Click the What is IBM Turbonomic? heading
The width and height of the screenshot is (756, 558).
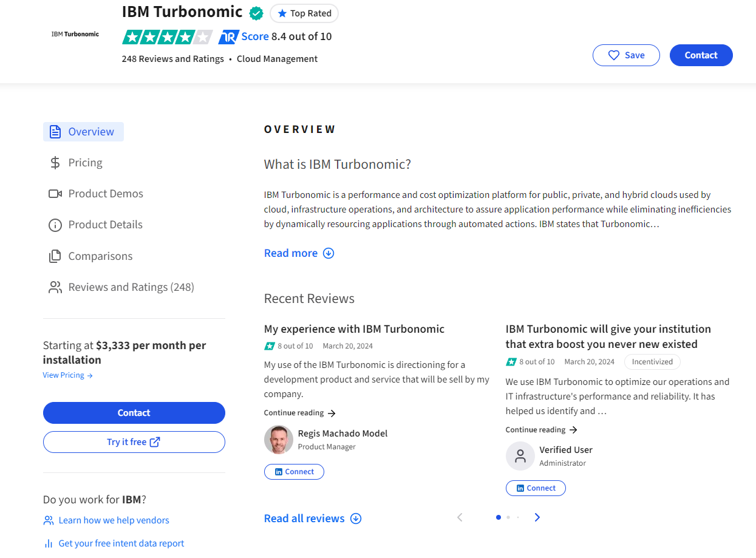[338, 165]
